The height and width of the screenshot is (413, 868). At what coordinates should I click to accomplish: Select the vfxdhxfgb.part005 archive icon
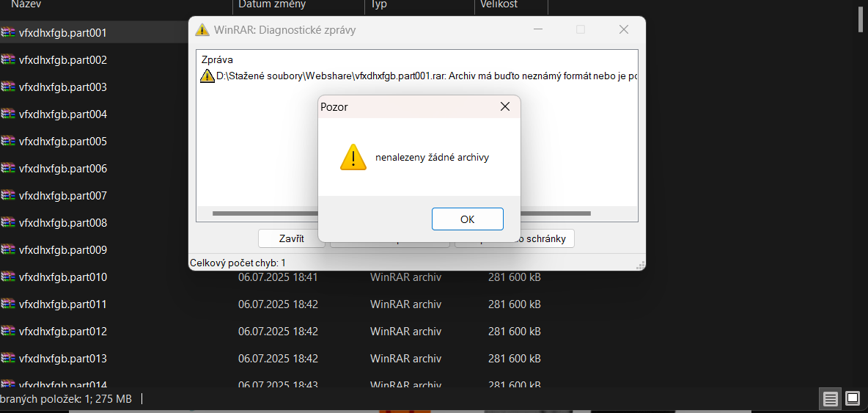[x=8, y=141]
